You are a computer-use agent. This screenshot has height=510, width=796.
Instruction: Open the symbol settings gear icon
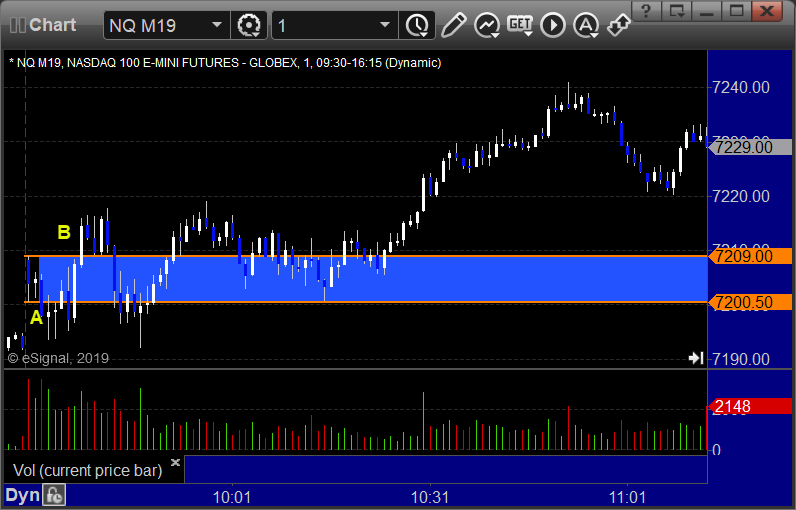click(x=249, y=25)
